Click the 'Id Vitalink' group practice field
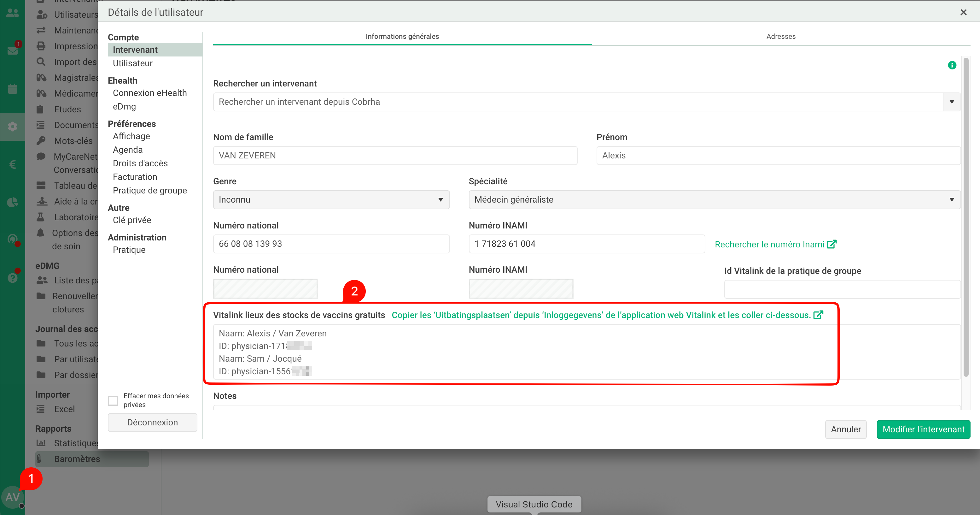980x515 pixels. coord(842,289)
